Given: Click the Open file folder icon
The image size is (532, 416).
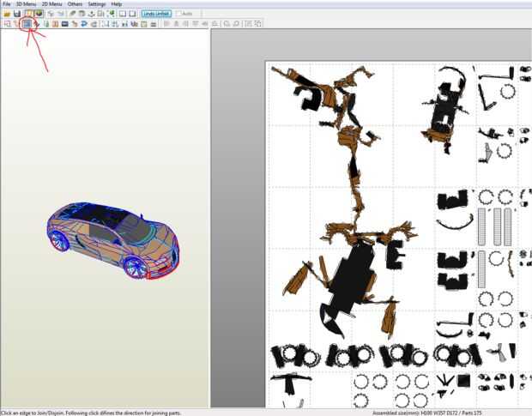Looking at the screenshot, I should click(x=7, y=14).
